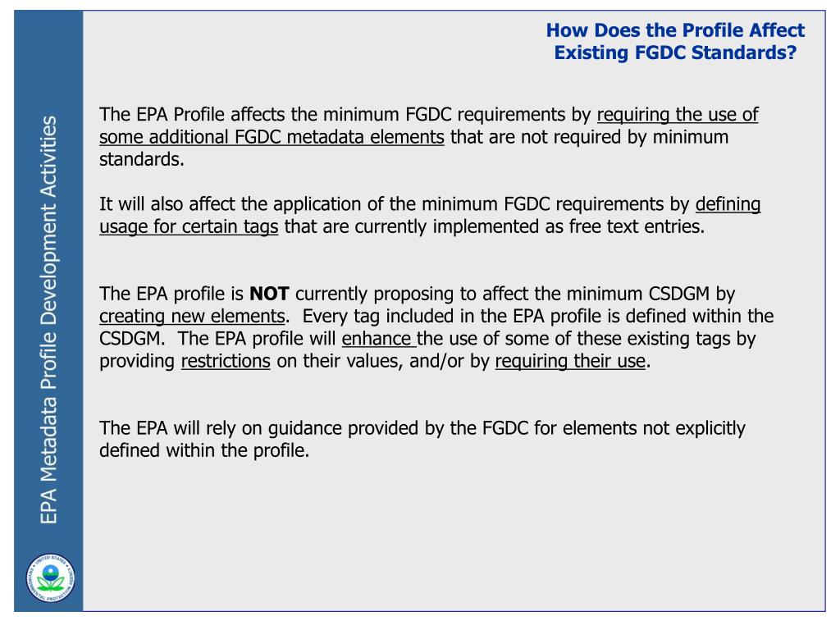Image resolution: width=840 pixels, height=630 pixels.
Task: Click the line "defined within the profile."
Action: (x=203, y=450)
